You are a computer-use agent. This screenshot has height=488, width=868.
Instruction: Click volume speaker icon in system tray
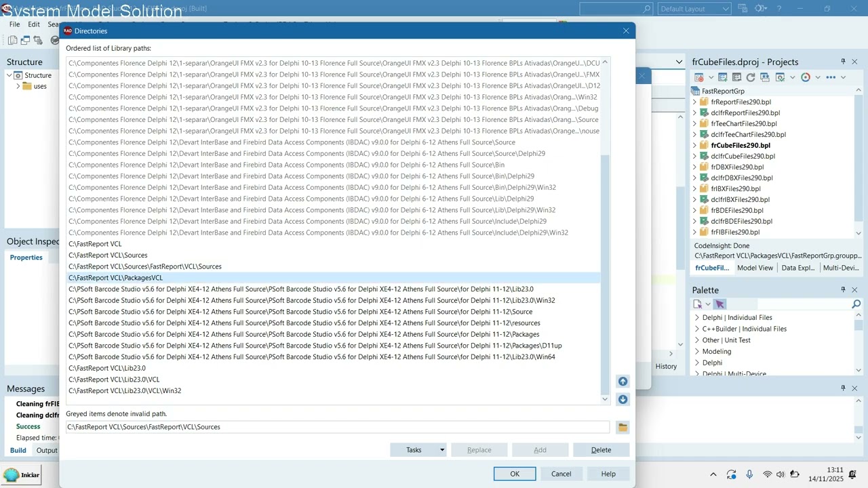[781, 474]
